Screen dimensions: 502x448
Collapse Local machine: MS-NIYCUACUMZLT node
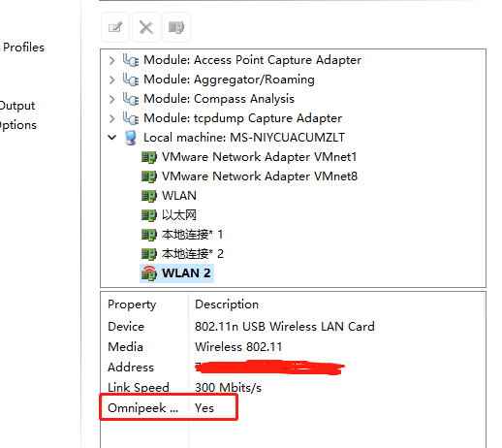[111, 138]
